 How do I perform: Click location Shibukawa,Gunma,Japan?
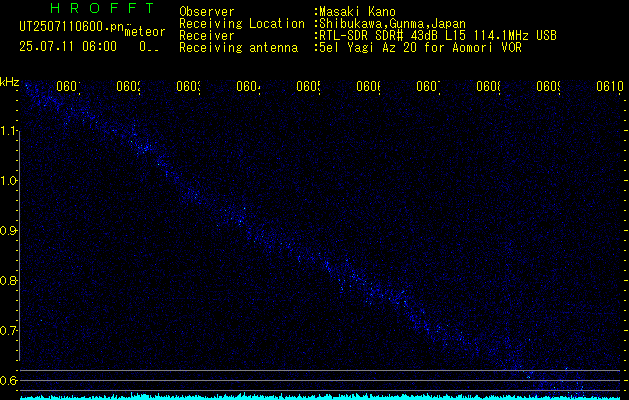pos(392,24)
